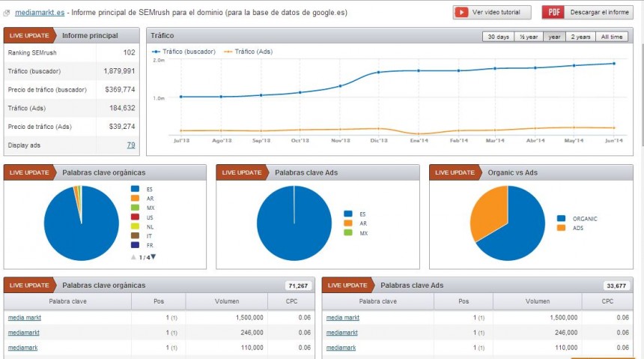Select the year traffic range
This screenshot has width=644, height=359.
554,37
